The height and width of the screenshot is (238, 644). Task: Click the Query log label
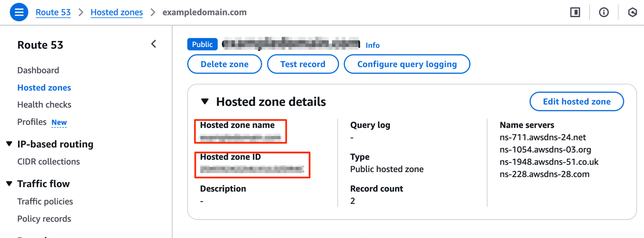pyautogui.click(x=370, y=125)
